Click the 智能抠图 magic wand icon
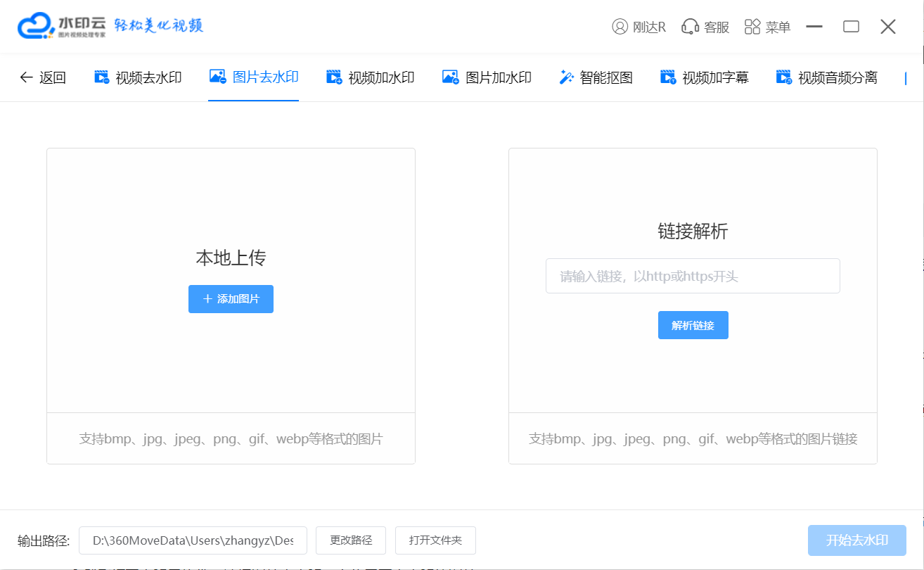The height and width of the screenshot is (570, 924). pyautogui.click(x=566, y=77)
